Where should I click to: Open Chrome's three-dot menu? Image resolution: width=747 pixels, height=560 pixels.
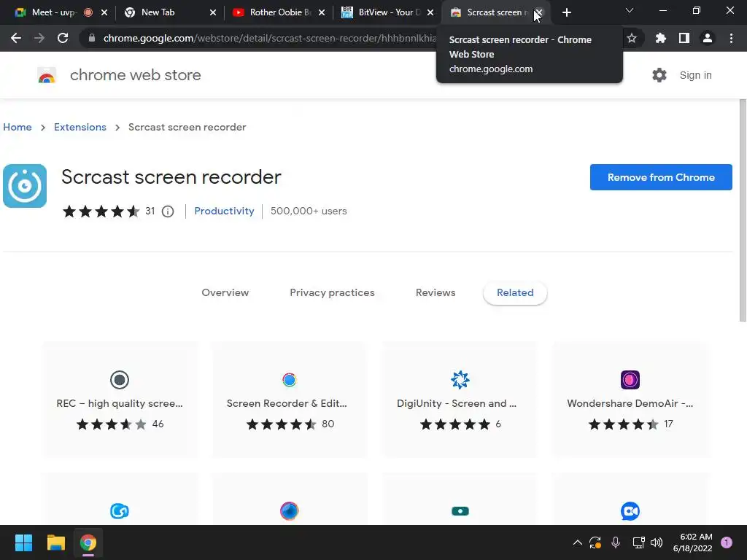tap(731, 38)
